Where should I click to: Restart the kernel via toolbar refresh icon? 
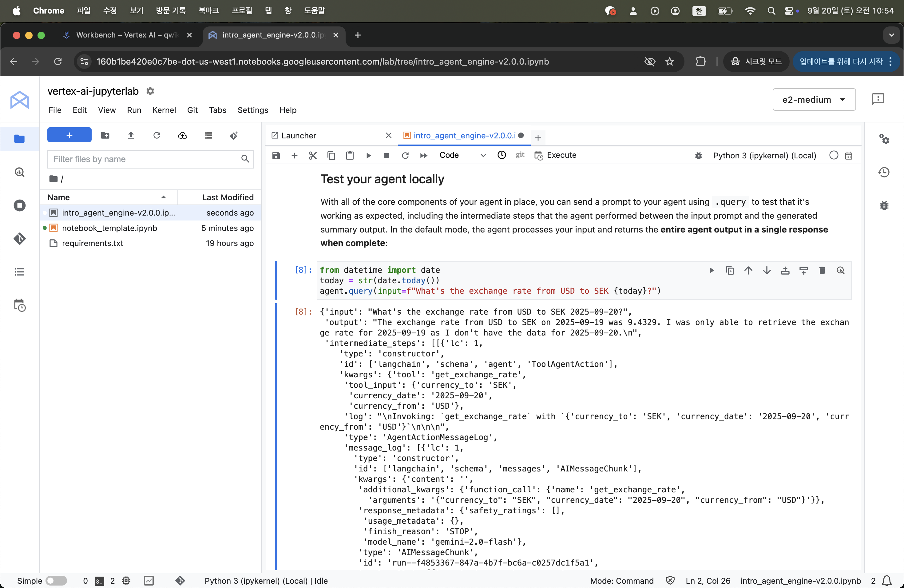click(405, 155)
